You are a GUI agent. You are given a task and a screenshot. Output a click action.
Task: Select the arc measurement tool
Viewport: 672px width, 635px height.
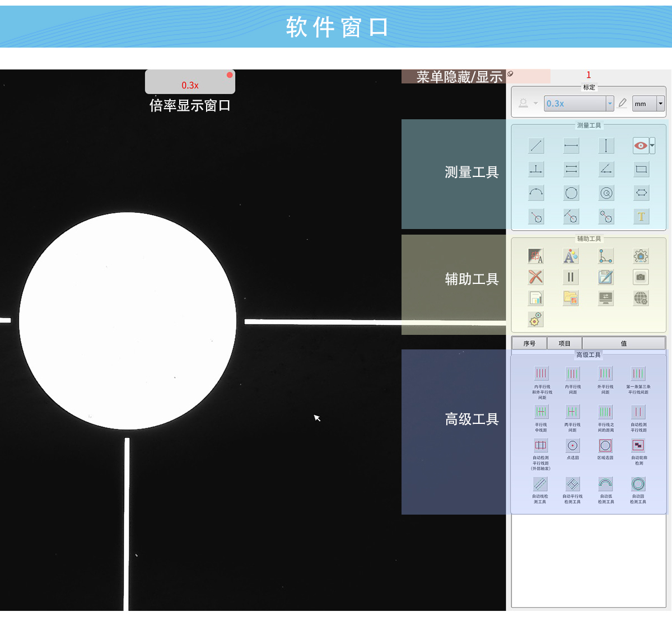tap(536, 193)
